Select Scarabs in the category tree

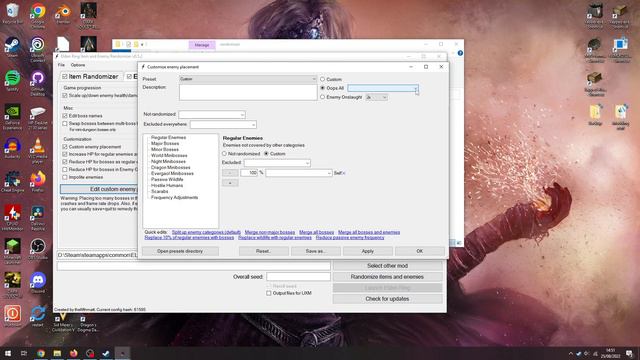pos(159,191)
